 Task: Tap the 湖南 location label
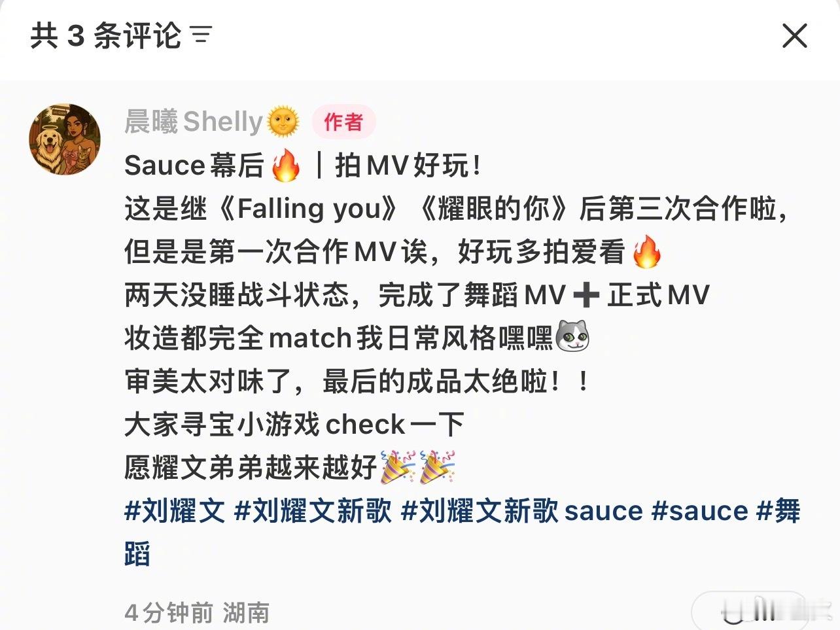coord(246,613)
